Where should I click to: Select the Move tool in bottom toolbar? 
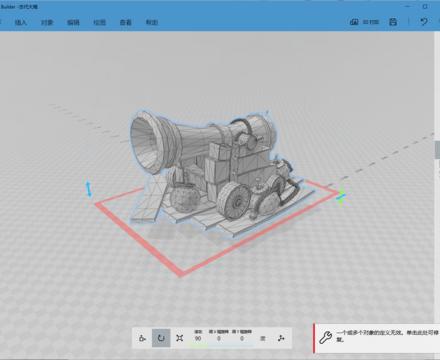tap(143, 338)
